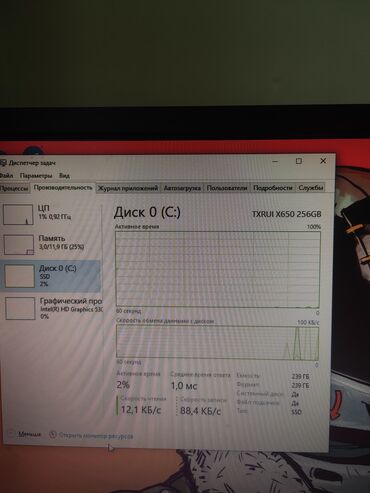Select the Диск 0 (C:) sidebar item
This screenshot has width=370, height=493.
coord(51,275)
